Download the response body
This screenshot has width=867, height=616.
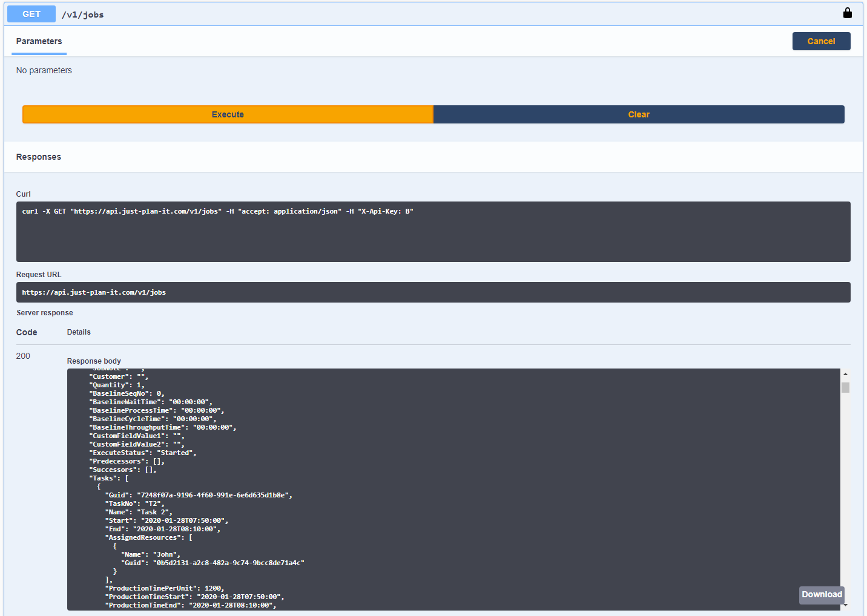[x=822, y=595]
